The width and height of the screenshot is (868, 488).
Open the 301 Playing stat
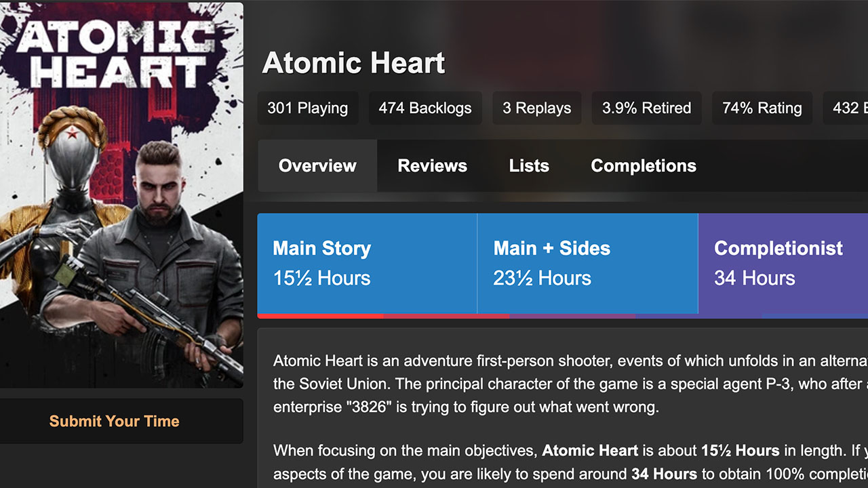[x=307, y=108]
